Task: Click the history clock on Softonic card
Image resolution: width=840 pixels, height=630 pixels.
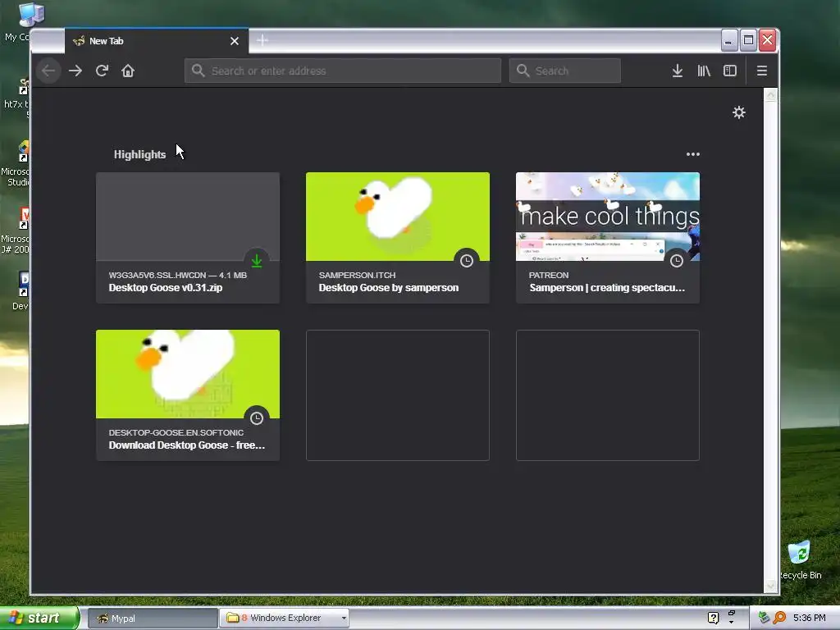Action: pyautogui.click(x=257, y=418)
